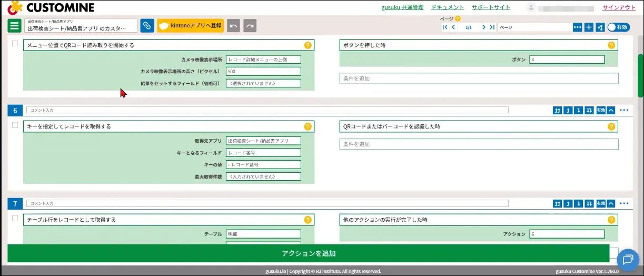Open help for ボタンを押した時 condition
This screenshot has width=644, height=276.
611,45
